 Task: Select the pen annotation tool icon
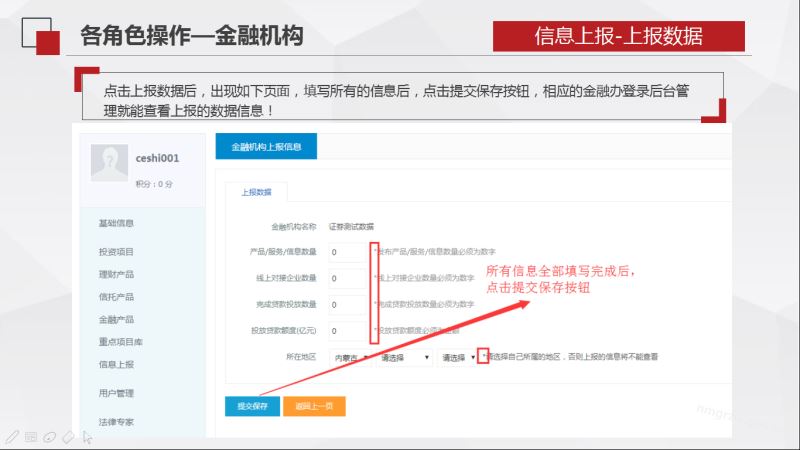coord(12,437)
